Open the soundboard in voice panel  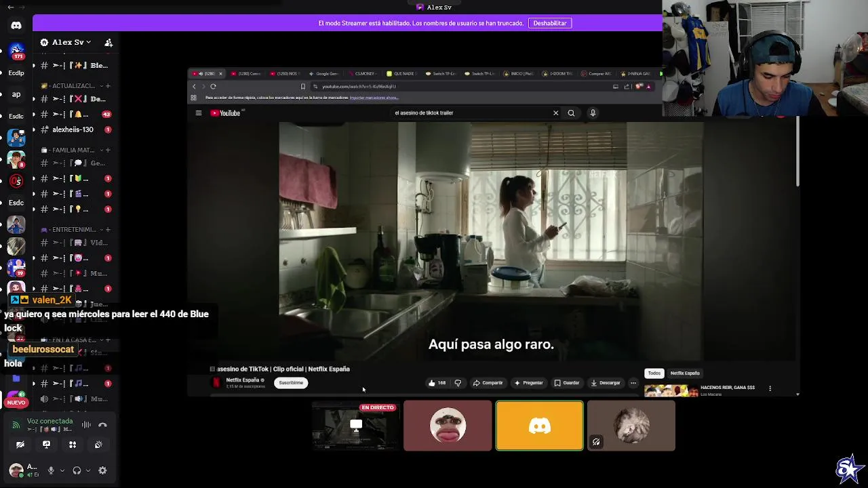click(x=98, y=445)
